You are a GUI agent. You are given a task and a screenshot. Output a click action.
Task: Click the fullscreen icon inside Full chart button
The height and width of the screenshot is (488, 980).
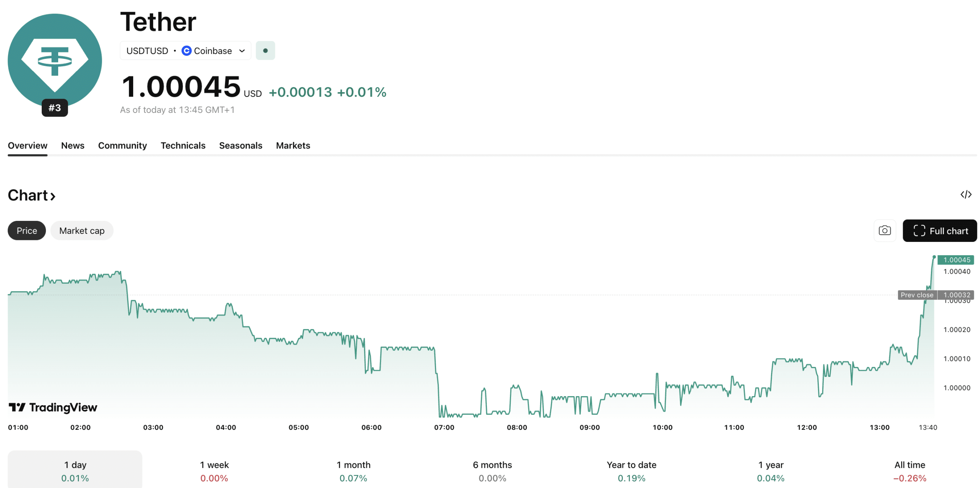[920, 230]
